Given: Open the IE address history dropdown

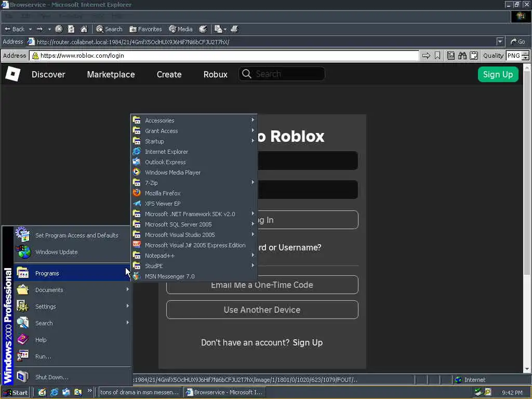Looking at the screenshot, I should click(x=500, y=42).
